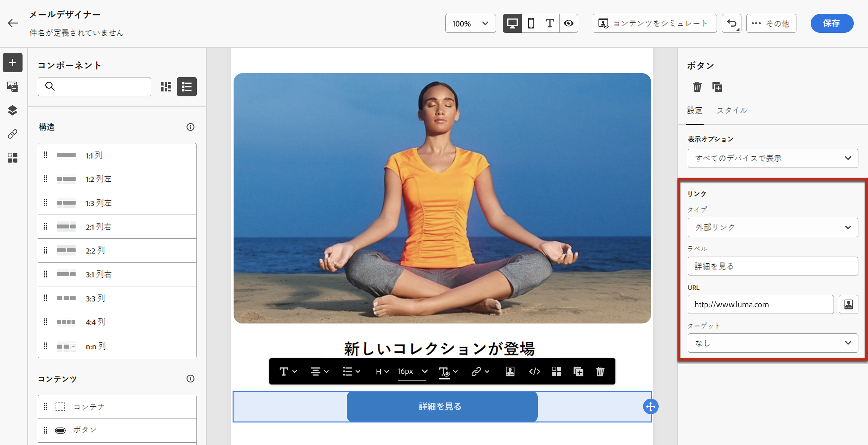Viewport: 868px width, 445px height.
Task: Click undo arrow icon in top bar
Action: (731, 23)
